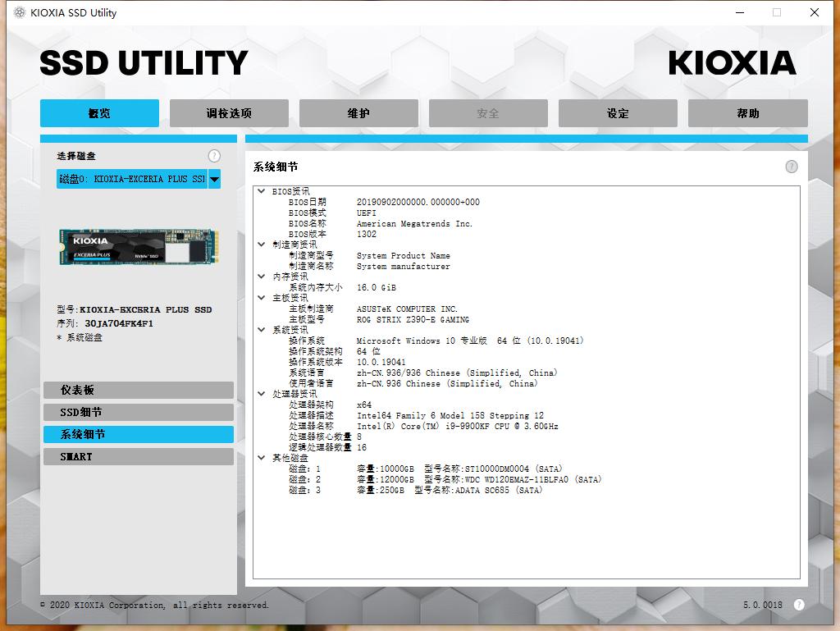This screenshot has width=840, height=631.
Task: Collapse the 主板资讯 section
Action: pos(262,298)
